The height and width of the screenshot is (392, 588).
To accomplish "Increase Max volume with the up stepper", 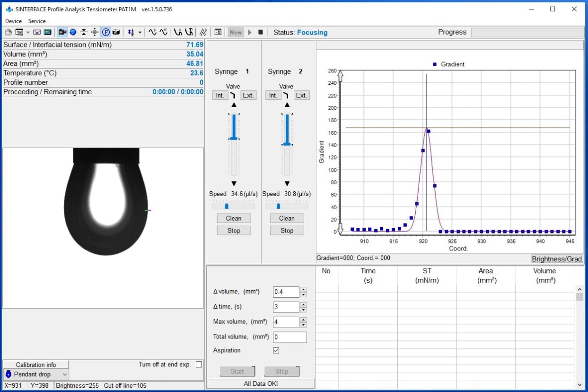I will point(303,320).
